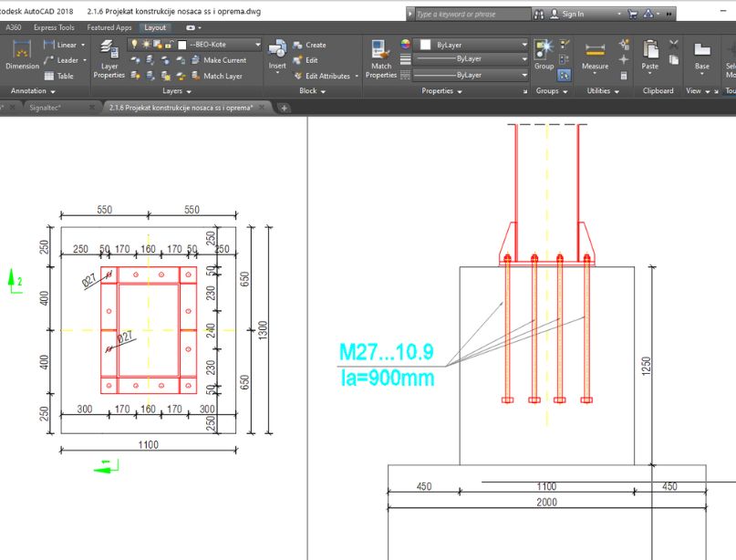This screenshot has height=560, width=736.
Task: Open the ByLayer object color dropdown
Action: pos(523,44)
